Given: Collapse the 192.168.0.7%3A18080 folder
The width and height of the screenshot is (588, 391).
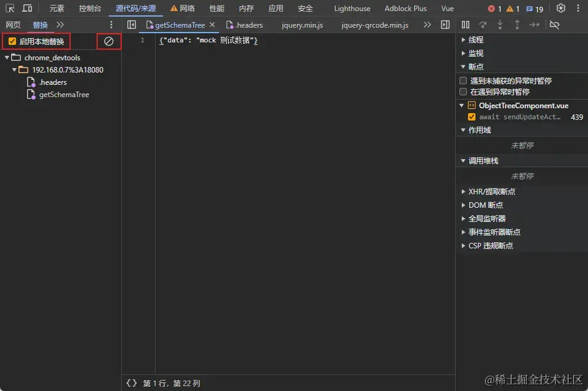Looking at the screenshot, I should [x=14, y=69].
